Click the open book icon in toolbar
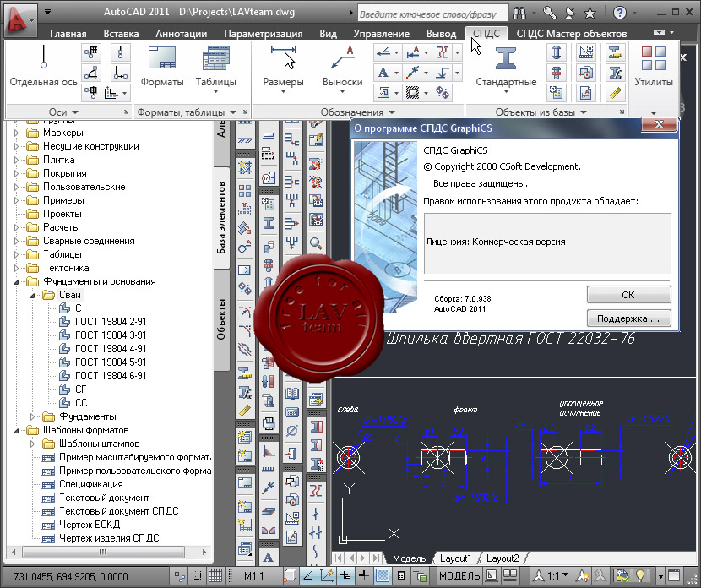This screenshot has height=588, width=701. (292, 393)
